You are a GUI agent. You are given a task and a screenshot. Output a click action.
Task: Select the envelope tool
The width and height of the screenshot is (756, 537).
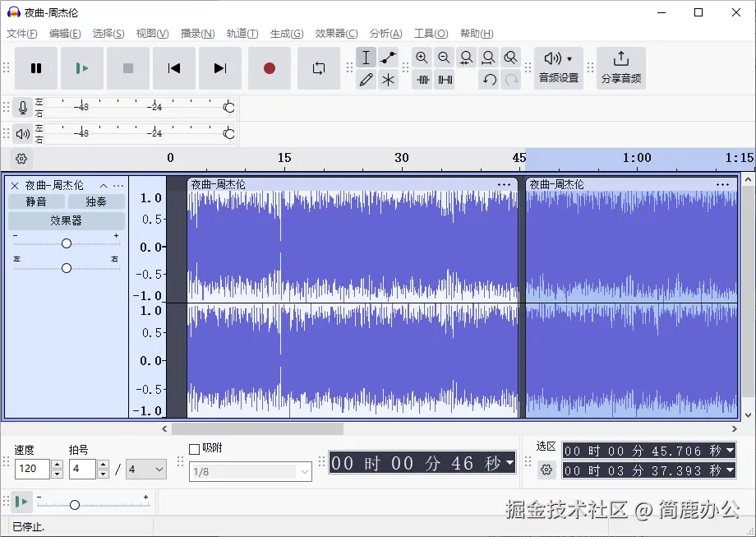[389, 58]
